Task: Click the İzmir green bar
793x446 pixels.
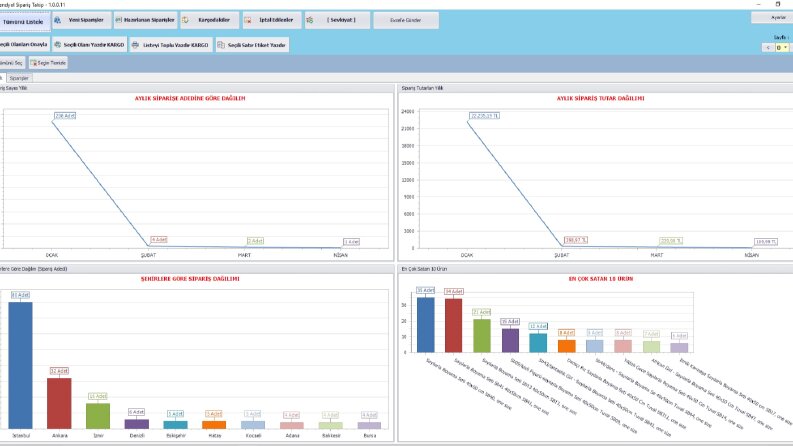Action: coord(98,416)
